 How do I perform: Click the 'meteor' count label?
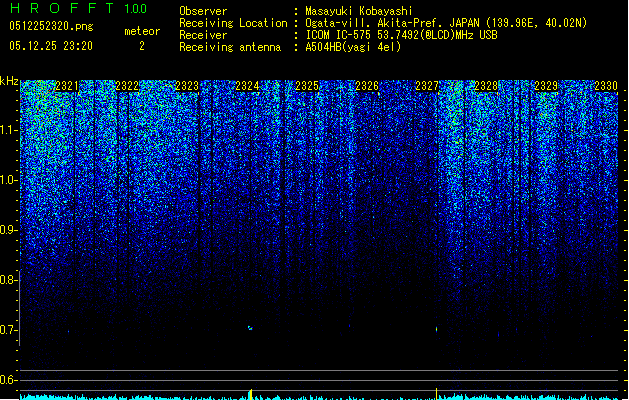pos(142,31)
